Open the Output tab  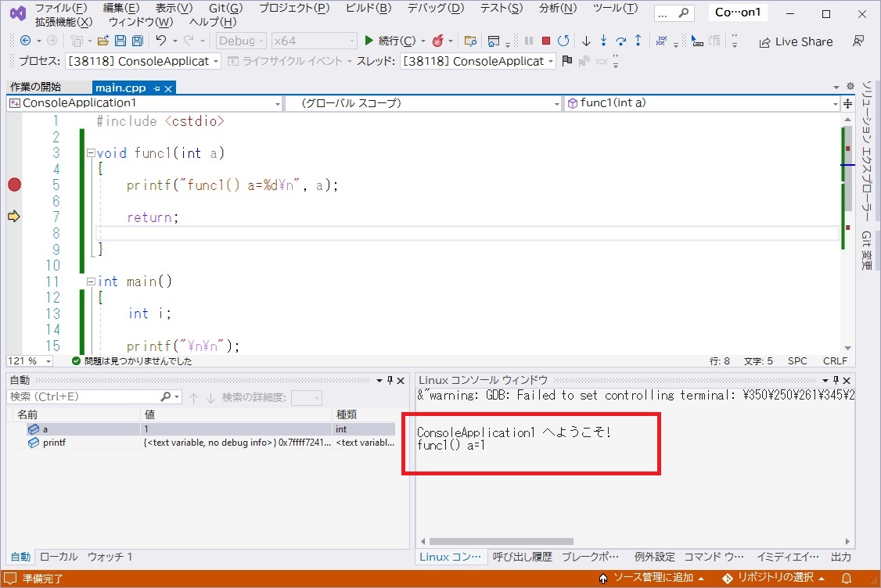[841, 557]
